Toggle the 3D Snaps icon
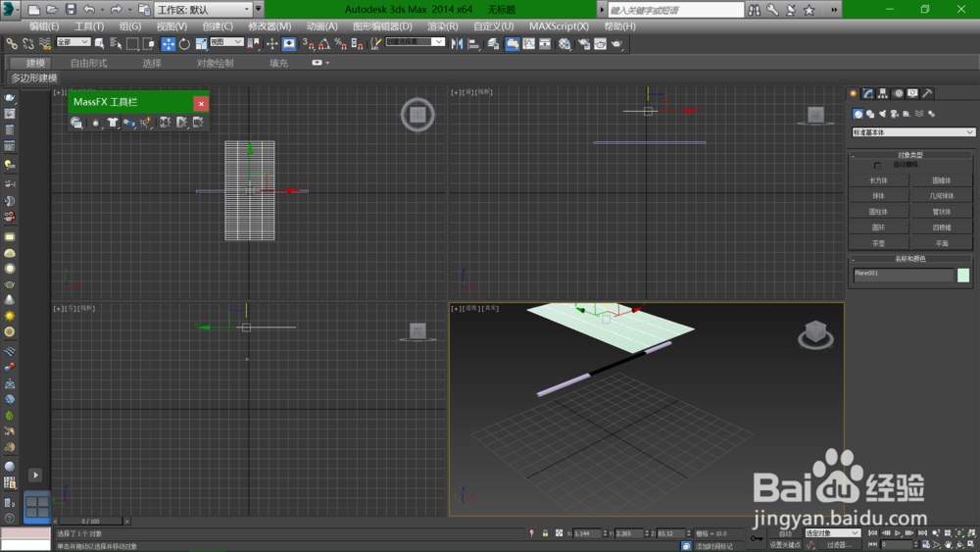Viewport: 980px width, 552px height. coord(308,44)
